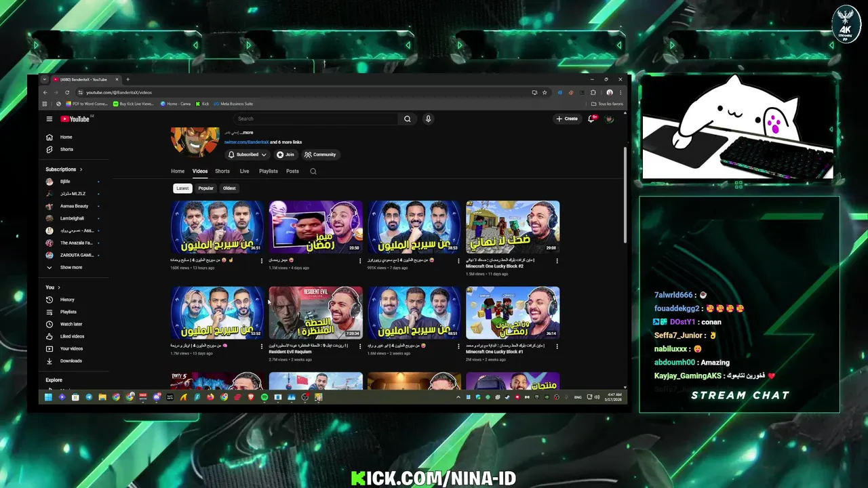Screen dimensions: 868x488
Task: Expand the channel description with ...more
Action: coord(246,133)
